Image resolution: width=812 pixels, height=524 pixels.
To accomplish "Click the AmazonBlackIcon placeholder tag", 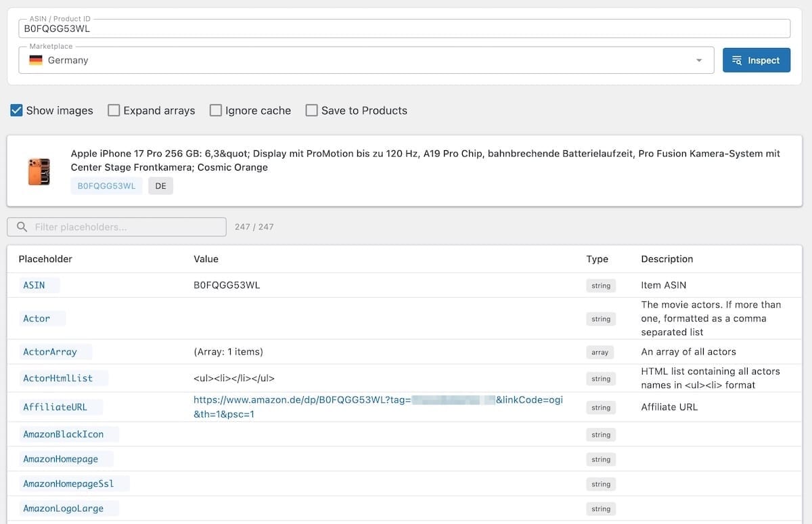I will tap(64, 434).
